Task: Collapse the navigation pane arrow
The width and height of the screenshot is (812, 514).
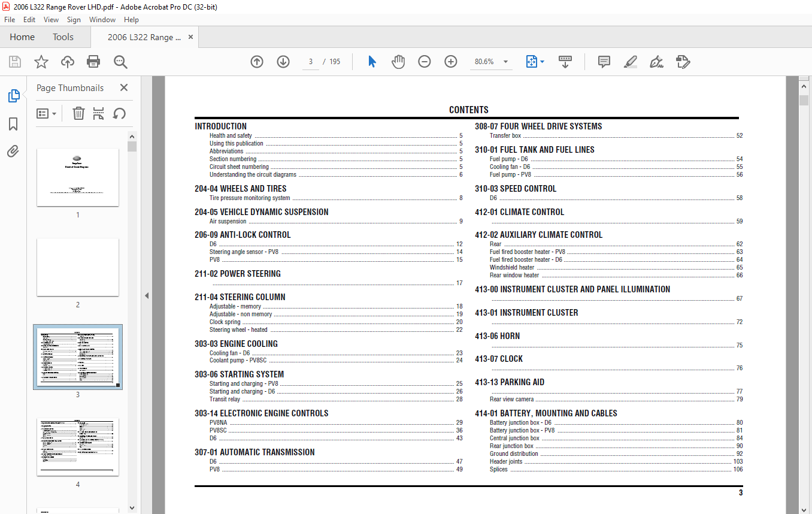Action: tap(147, 295)
